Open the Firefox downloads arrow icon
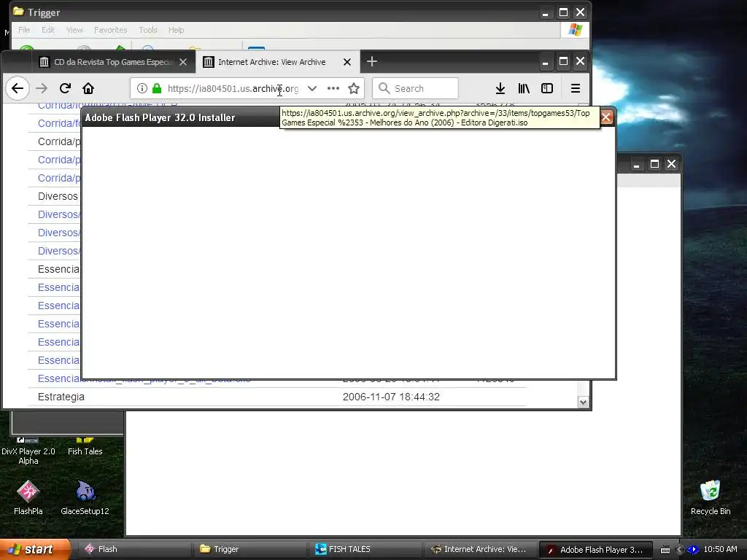This screenshot has width=747, height=560. [x=500, y=88]
